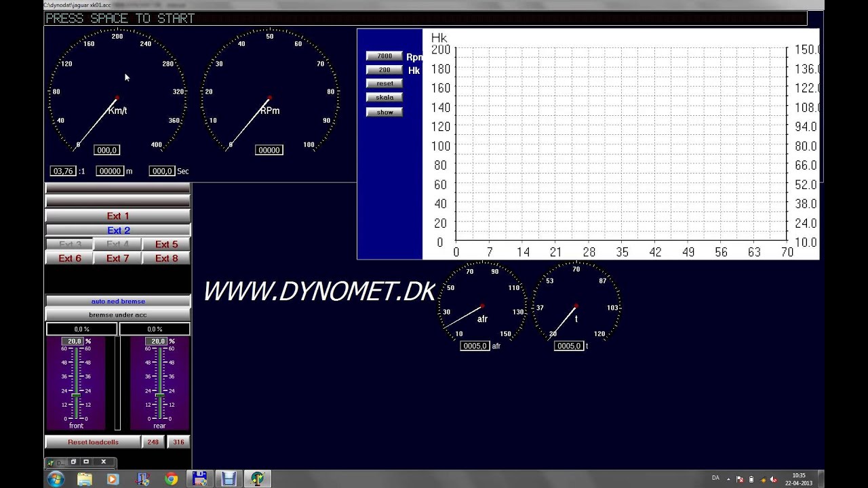Click the rear brake 20,0 % field
Viewport: 868px width, 488px height.
point(157,341)
